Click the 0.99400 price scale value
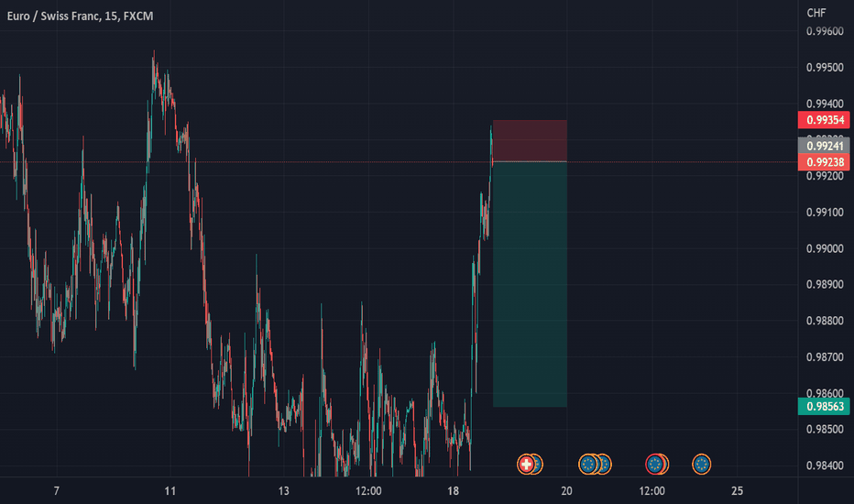 click(x=825, y=104)
